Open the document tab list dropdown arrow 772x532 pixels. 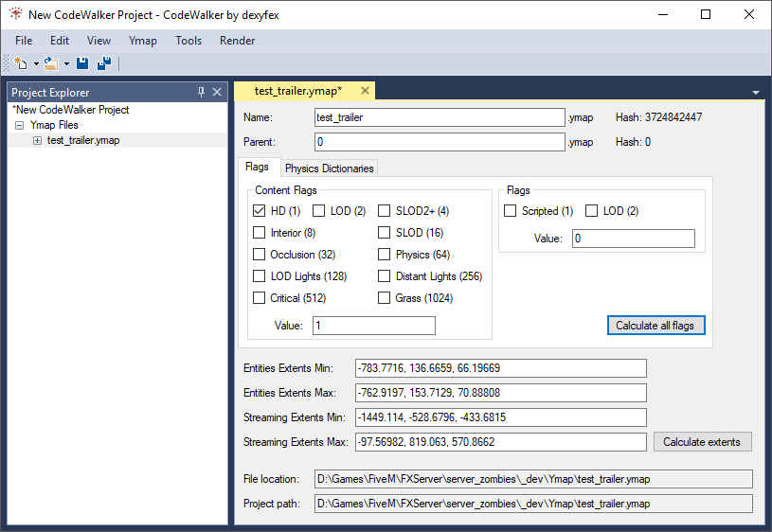(x=756, y=93)
